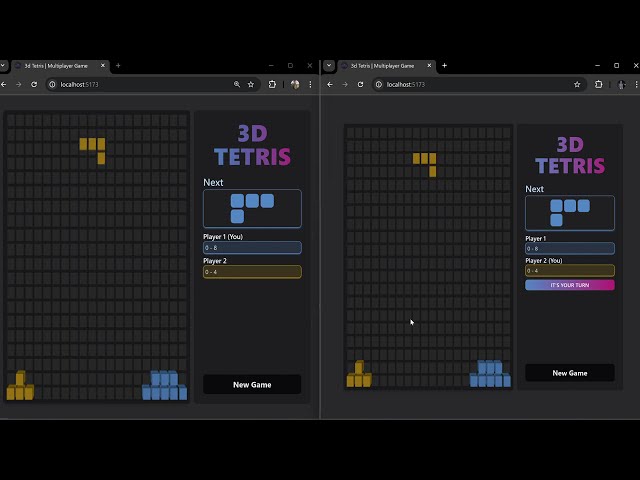Open site info icon in left address bar
Image resolution: width=640 pixels, height=480 pixels.
[x=52, y=84]
